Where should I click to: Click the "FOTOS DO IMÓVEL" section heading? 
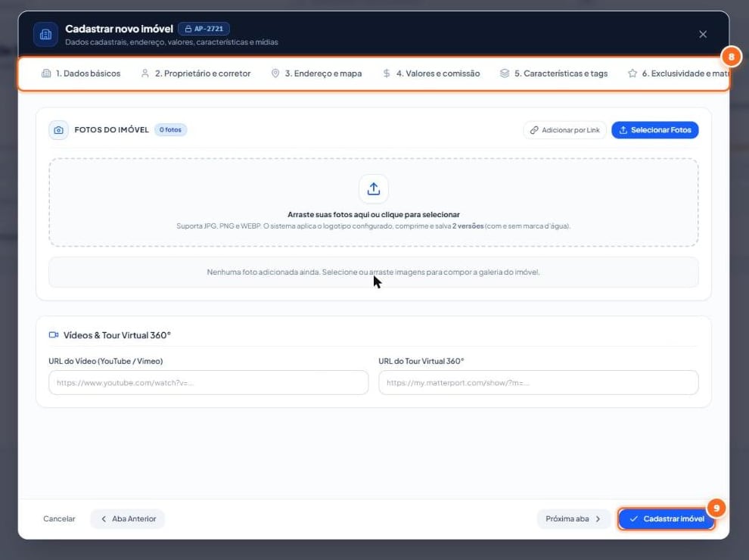click(112, 130)
